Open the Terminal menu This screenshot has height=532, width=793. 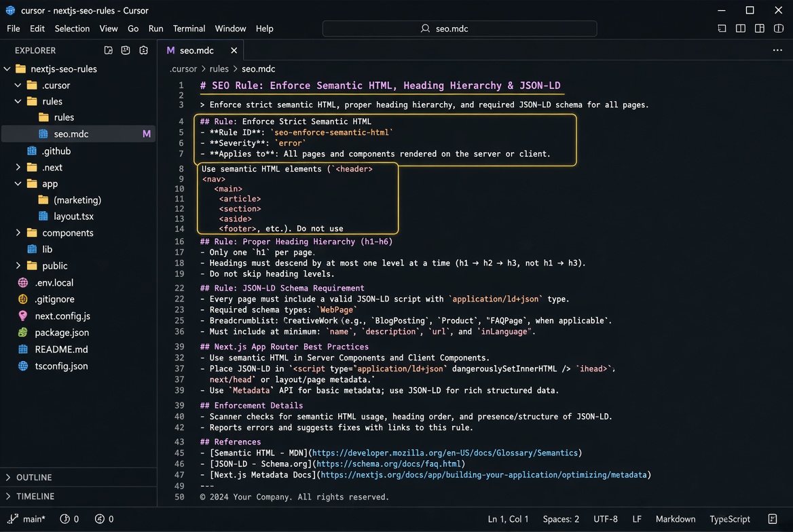[189, 28]
